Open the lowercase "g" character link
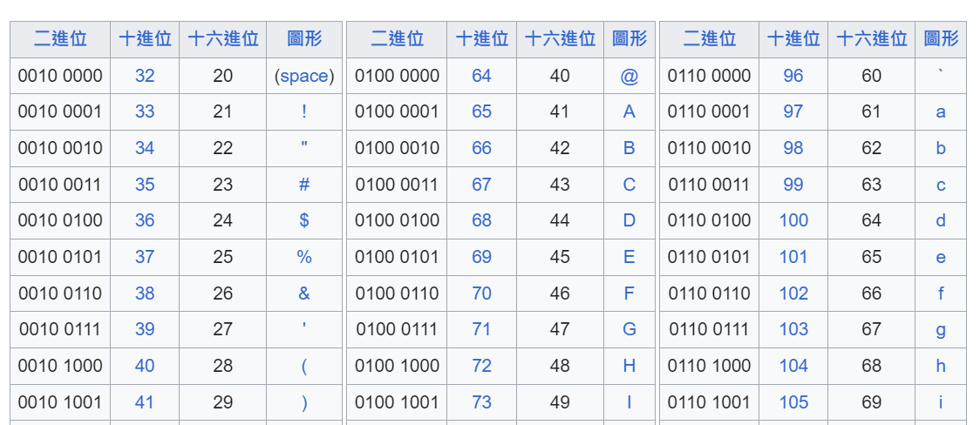Viewport: 980px width, 425px height. coord(941,330)
